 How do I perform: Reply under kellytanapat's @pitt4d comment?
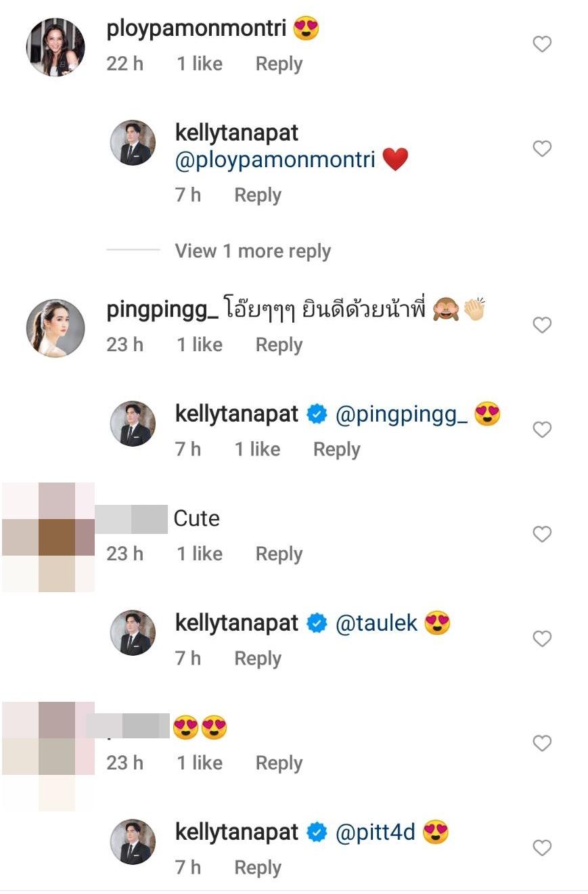click(x=257, y=868)
